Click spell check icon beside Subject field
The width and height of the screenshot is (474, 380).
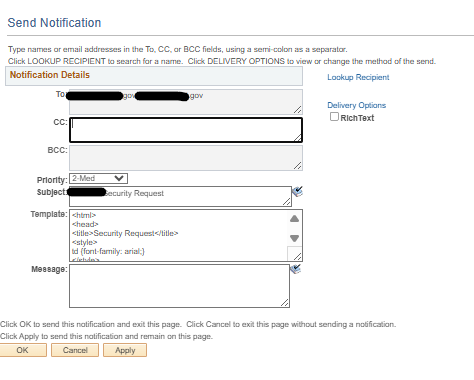297,191
